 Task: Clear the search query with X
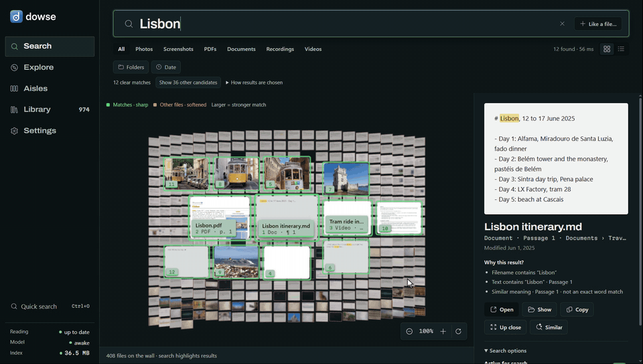point(562,23)
